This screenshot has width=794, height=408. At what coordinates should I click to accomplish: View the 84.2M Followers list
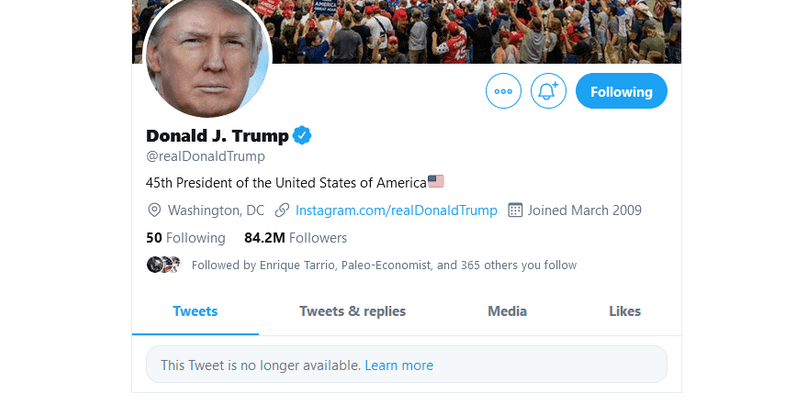tap(295, 238)
